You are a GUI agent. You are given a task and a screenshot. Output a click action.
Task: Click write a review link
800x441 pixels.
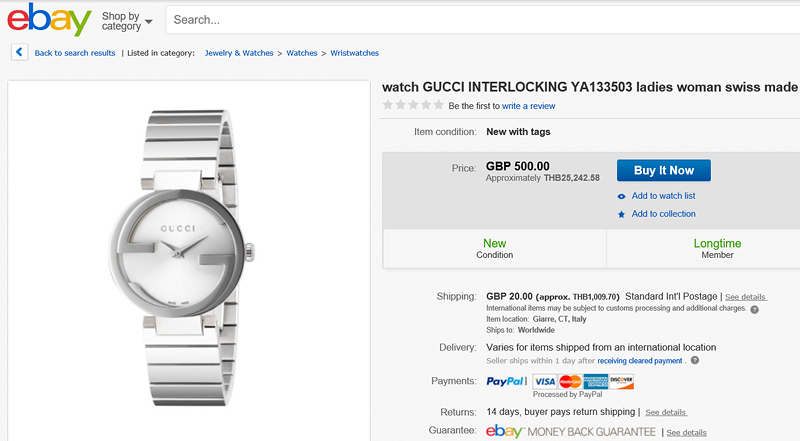(x=528, y=106)
